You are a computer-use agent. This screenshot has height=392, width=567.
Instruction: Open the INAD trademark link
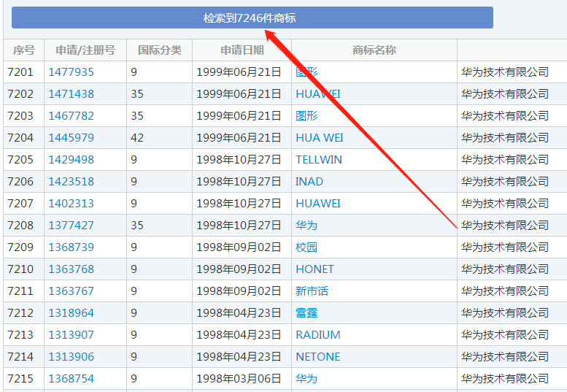(309, 182)
